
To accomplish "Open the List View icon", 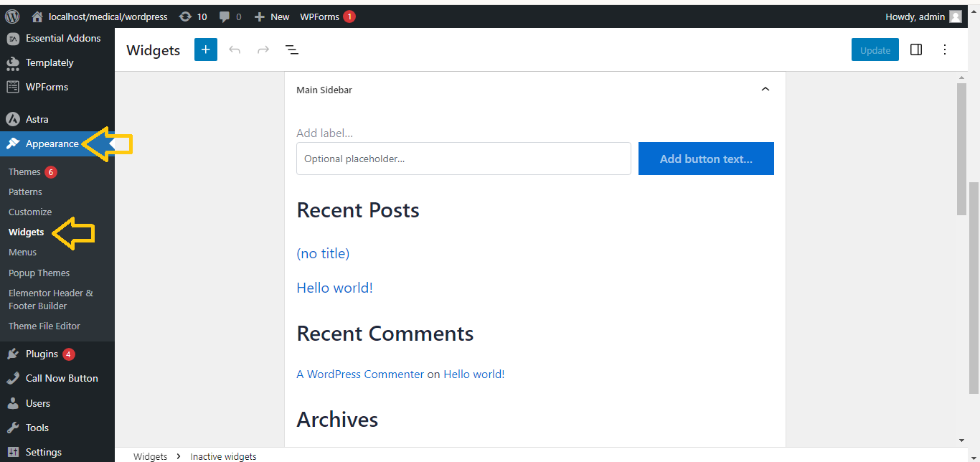I will pos(292,49).
